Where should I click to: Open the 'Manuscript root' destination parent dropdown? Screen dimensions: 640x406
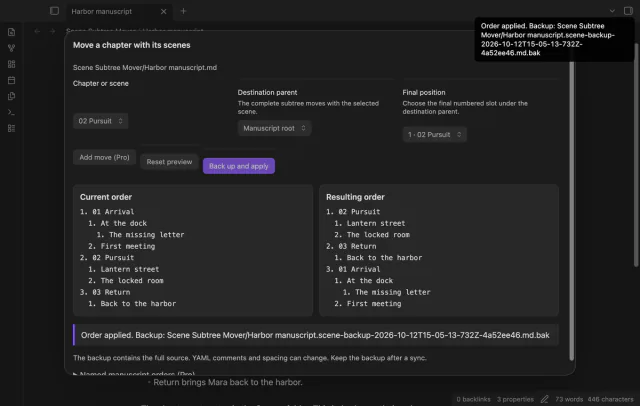coord(274,128)
